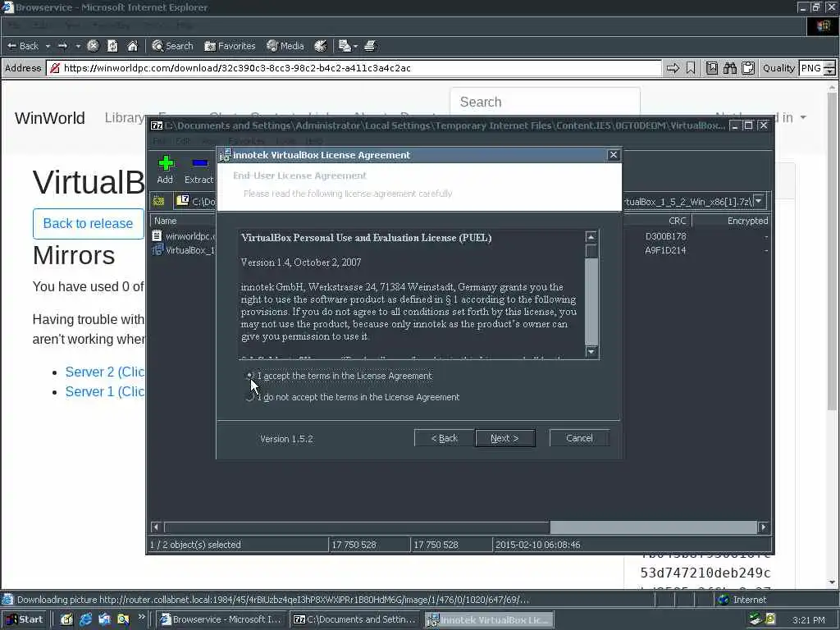The height and width of the screenshot is (630, 840).
Task: Expand the logged-in account dropdown caret
Action: (x=803, y=117)
